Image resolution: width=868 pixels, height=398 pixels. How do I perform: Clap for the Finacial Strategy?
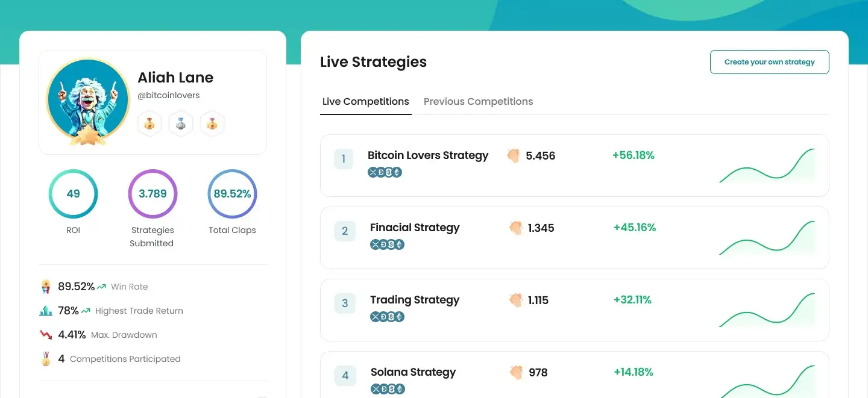pos(515,228)
